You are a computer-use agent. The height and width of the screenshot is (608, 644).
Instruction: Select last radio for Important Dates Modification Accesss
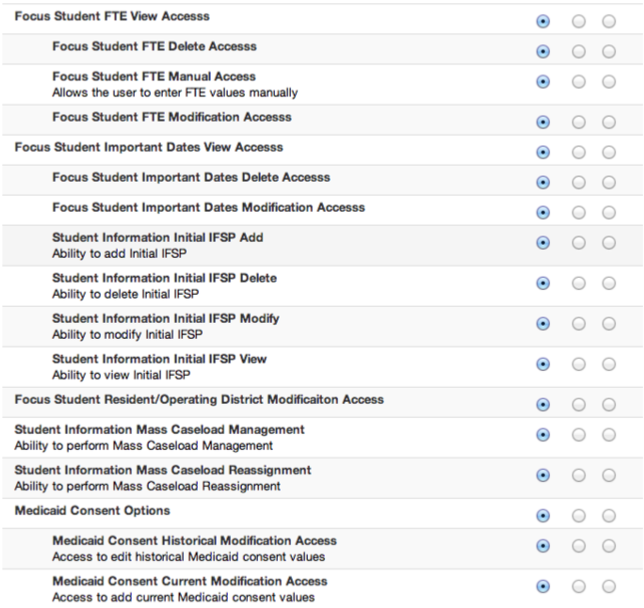click(x=609, y=213)
